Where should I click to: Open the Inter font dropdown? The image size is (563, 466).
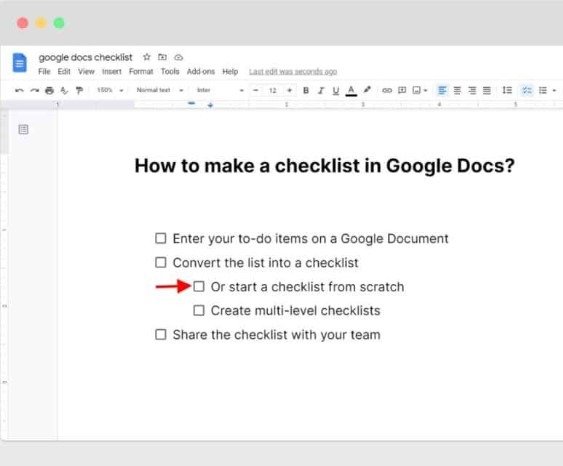click(220, 90)
